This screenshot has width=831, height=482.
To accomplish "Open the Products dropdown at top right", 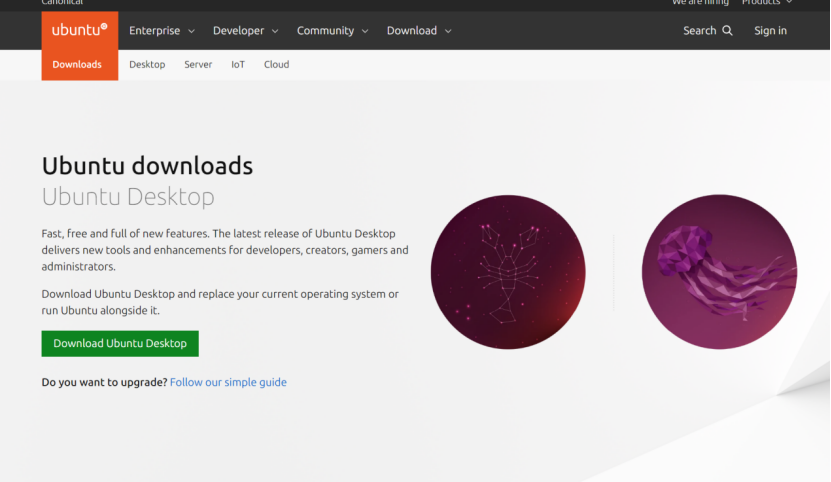I will tap(767, 2).
